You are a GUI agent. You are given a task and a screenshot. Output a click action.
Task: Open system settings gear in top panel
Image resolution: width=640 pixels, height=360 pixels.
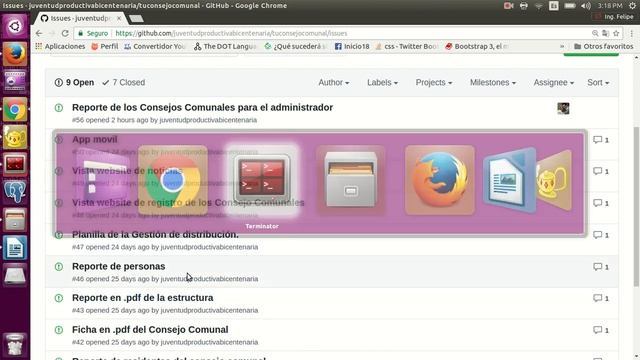(x=632, y=6)
